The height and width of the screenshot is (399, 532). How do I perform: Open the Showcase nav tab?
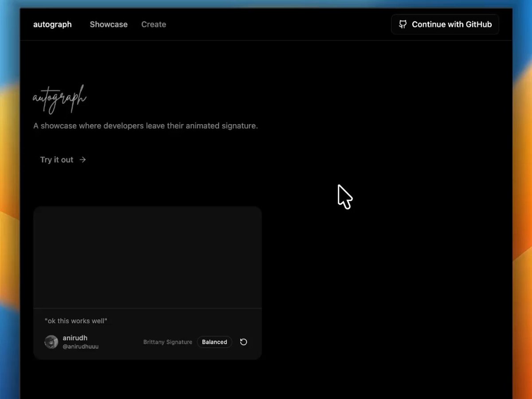click(109, 24)
